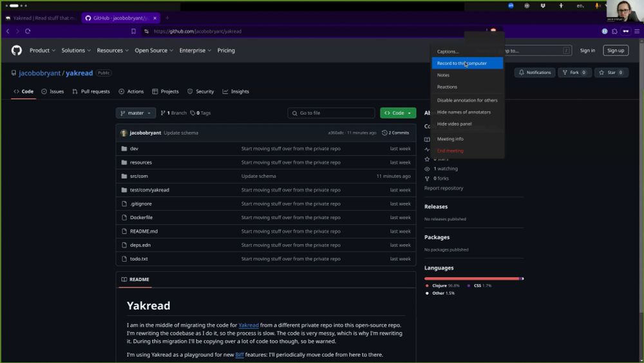The height and width of the screenshot is (363, 644).
Task: Select Captions... in the meeting menu
Action: tap(468, 52)
